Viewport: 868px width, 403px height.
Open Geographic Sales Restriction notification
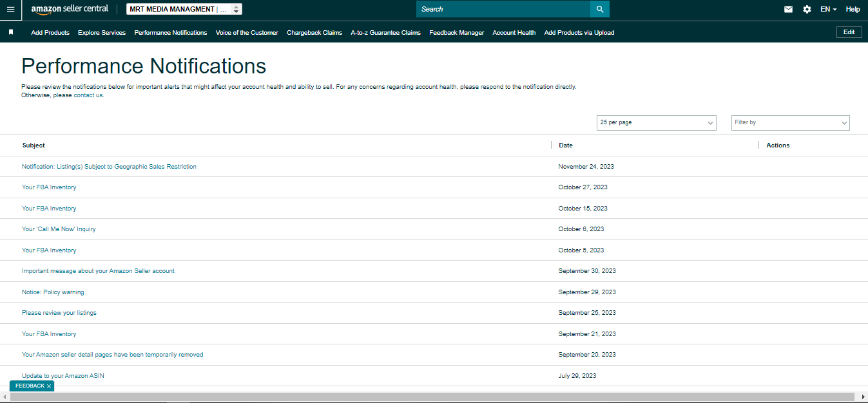(109, 167)
